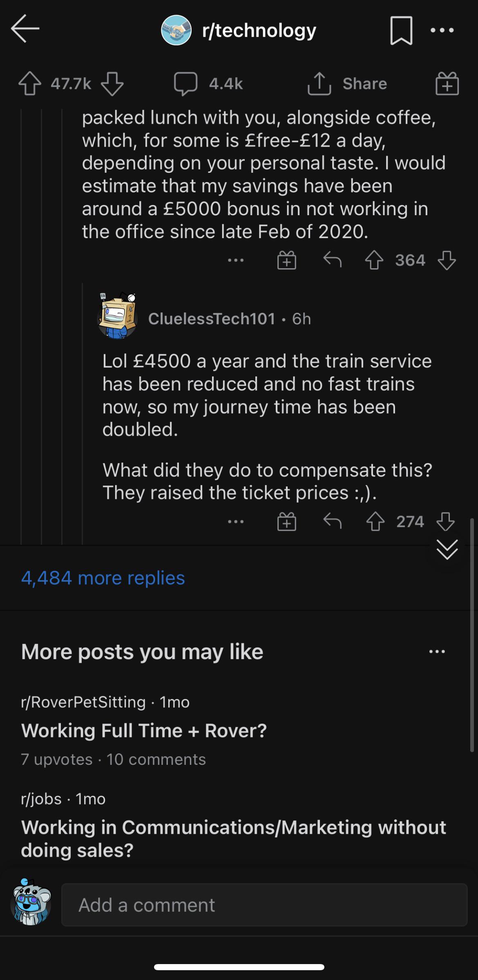Image resolution: width=478 pixels, height=980 pixels.
Task: Open options for More posts you may like
Action: [x=436, y=652]
